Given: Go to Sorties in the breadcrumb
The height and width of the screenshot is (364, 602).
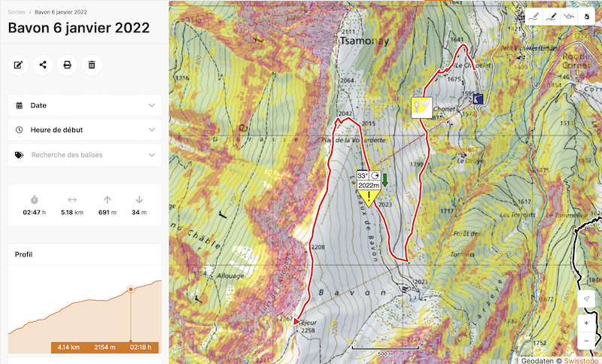Looking at the screenshot, I should (17, 13).
